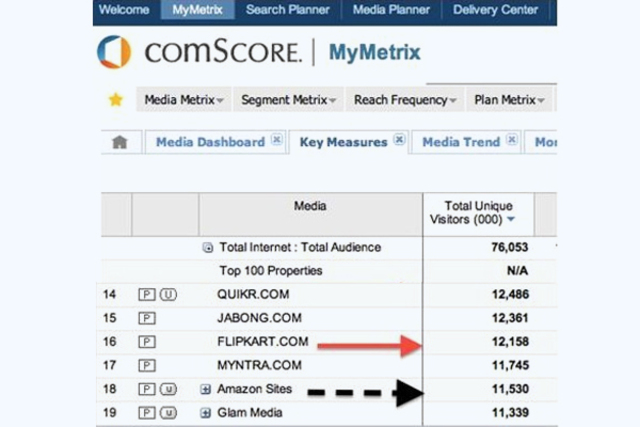Open the Reach Frequency dropdown menu
Screen dimensions: 640x427
coord(404,100)
